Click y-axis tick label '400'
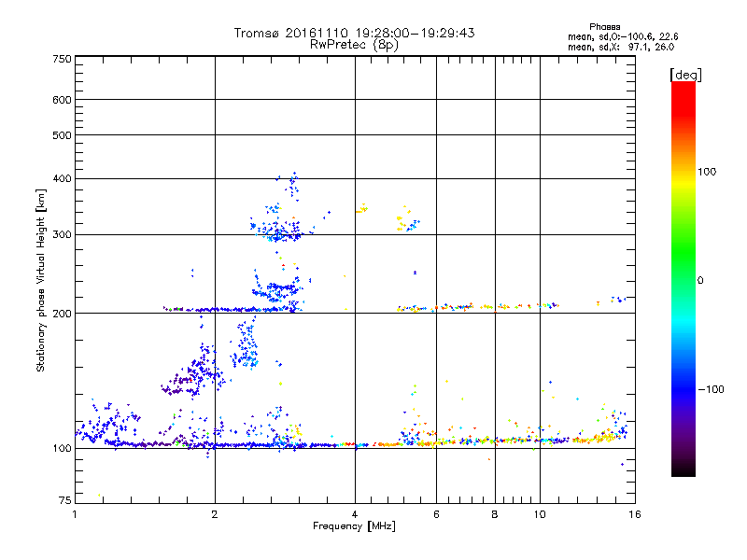Image resolution: width=747 pixels, height=560 pixels. (62, 179)
